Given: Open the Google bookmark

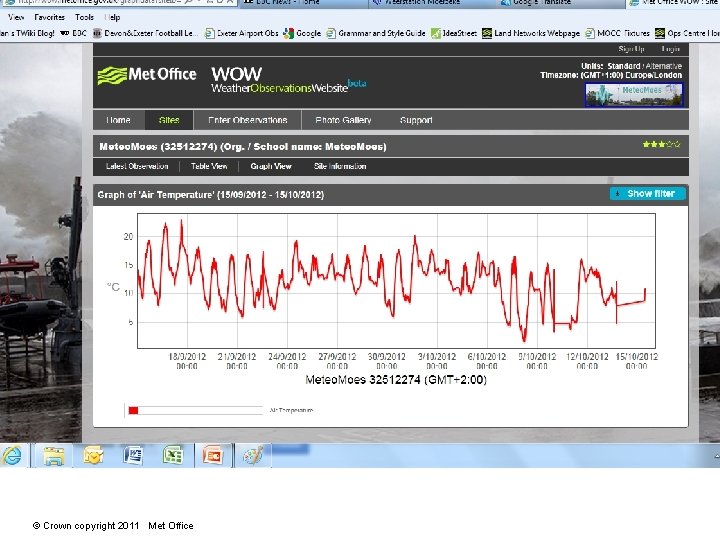Looking at the screenshot, I should [x=302, y=33].
